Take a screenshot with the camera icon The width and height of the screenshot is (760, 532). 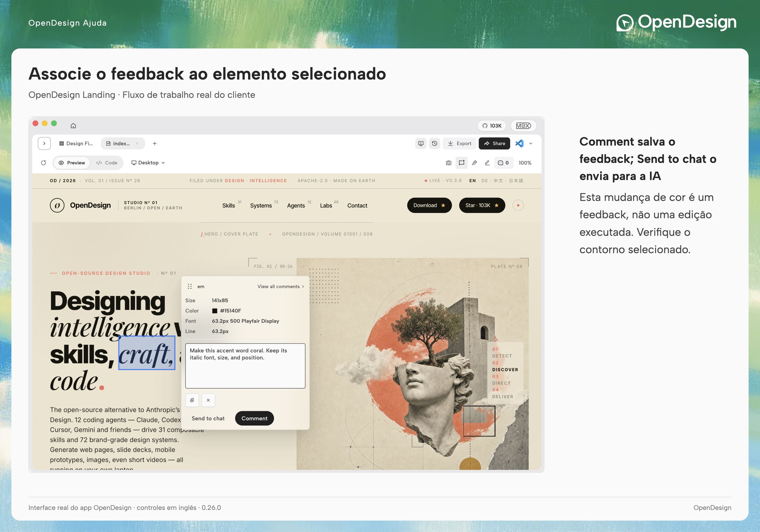point(449,162)
